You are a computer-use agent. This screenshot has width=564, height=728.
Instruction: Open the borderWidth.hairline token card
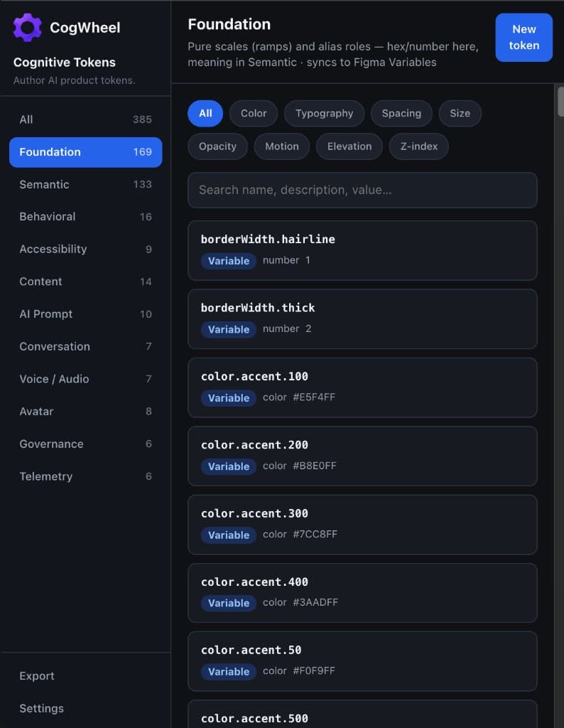coord(362,251)
